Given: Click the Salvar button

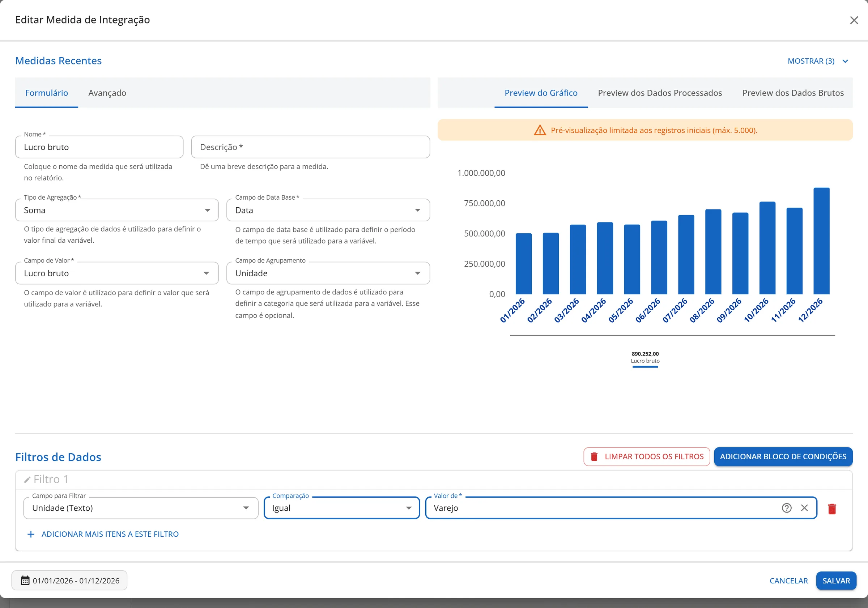Looking at the screenshot, I should click(x=836, y=581).
